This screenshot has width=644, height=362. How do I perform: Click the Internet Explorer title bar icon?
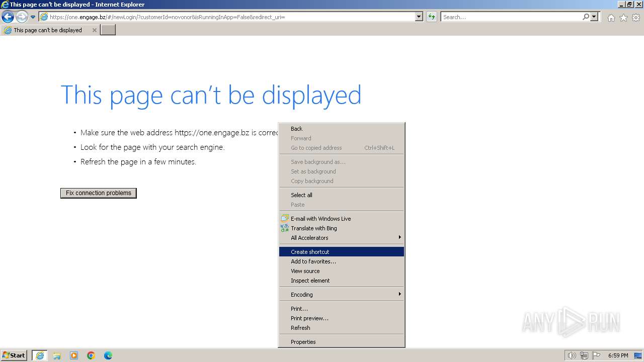pyautogui.click(x=5, y=5)
